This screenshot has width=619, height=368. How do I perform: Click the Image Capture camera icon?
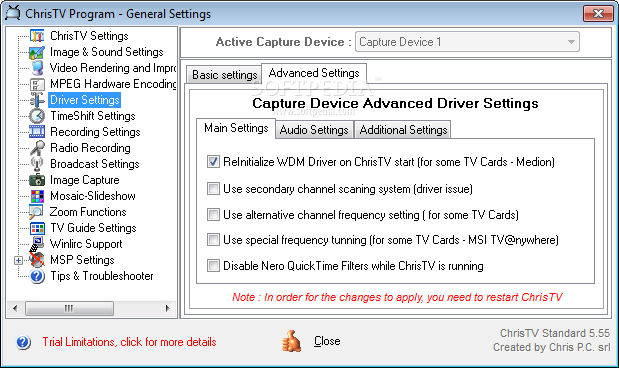pos(37,180)
